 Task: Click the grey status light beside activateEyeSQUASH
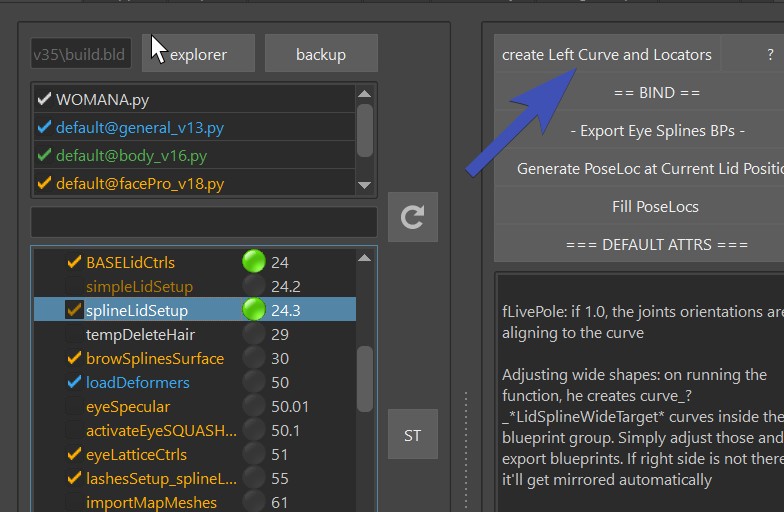[x=254, y=430]
